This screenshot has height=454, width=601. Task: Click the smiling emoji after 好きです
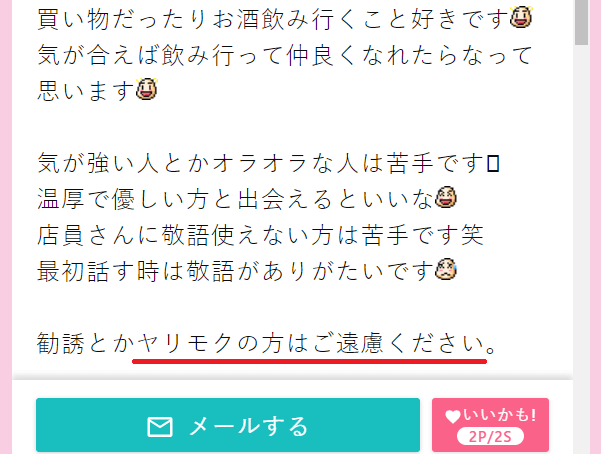(x=521, y=17)
